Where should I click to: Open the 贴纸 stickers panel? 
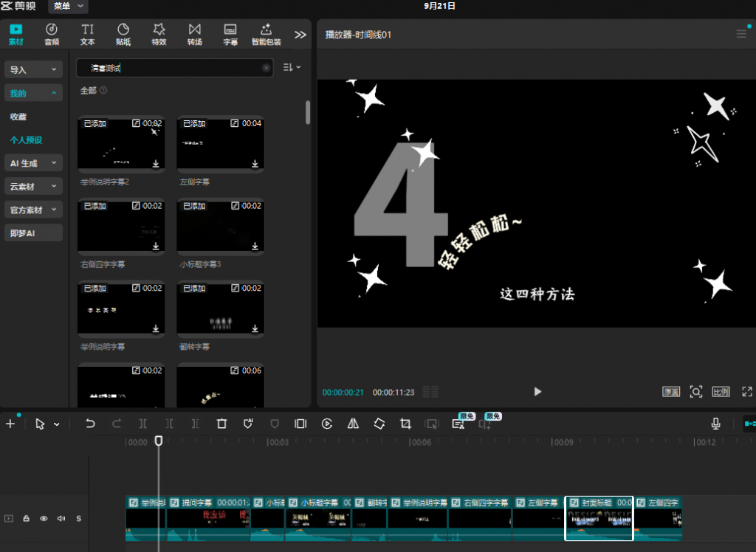[x=123, y=34]
